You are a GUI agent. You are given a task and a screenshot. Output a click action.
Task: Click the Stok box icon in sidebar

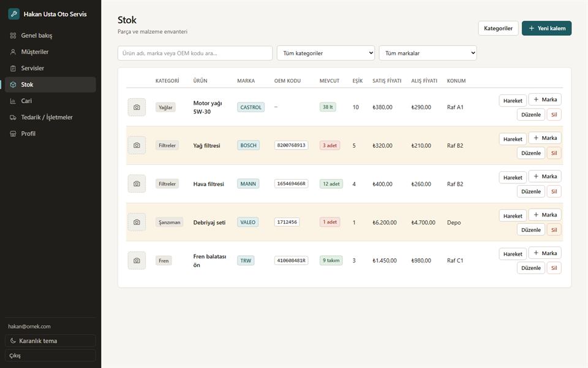point(13,85)
